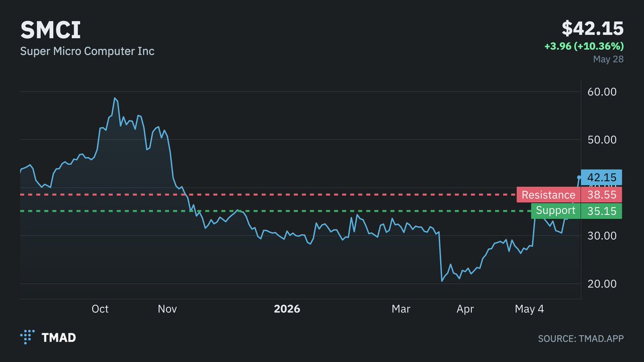Click the +3.96 (+10.36%) change text
Image resolution: width=644 pixels, height=362 pixels.
click(x=584, y=46)
